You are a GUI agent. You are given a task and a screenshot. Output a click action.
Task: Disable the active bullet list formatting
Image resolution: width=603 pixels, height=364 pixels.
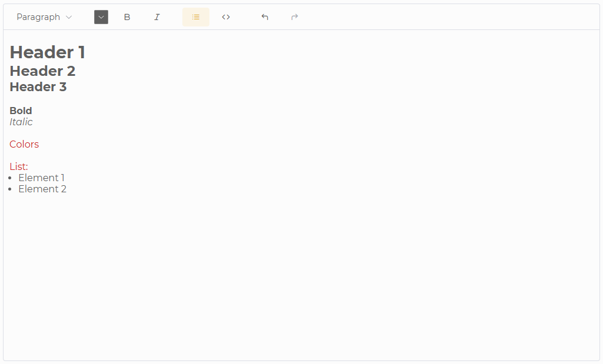click(195, 16)
